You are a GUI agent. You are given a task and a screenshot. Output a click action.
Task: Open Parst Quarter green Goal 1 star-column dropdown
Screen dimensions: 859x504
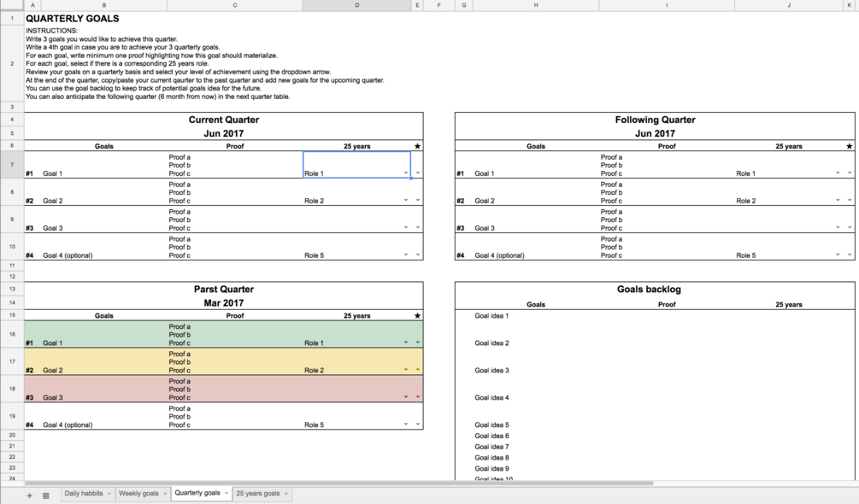tap(417, 343)
